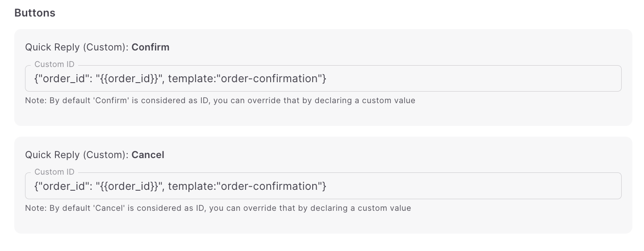Click the Custom ID label in Confirm card
Screen dimensions: 644x251
pyautogui.click(x=54, y=64)
